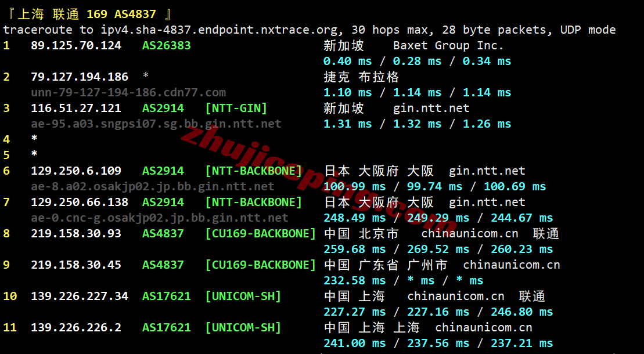The width and height of the screenshot is (644, 354).
Task: Select IP 129.250.66.138 in hop 7
Action: (x=80, y=202)
